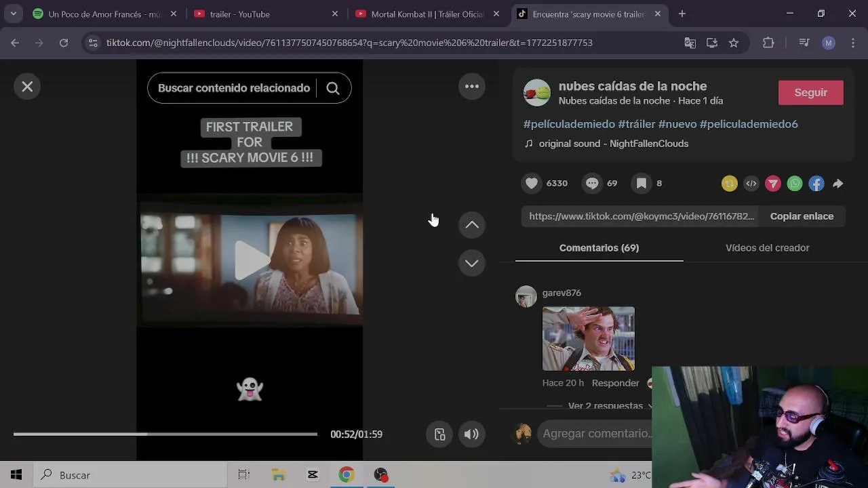
Task: Toggle the video sound speaker button
Action: [471, 434]
